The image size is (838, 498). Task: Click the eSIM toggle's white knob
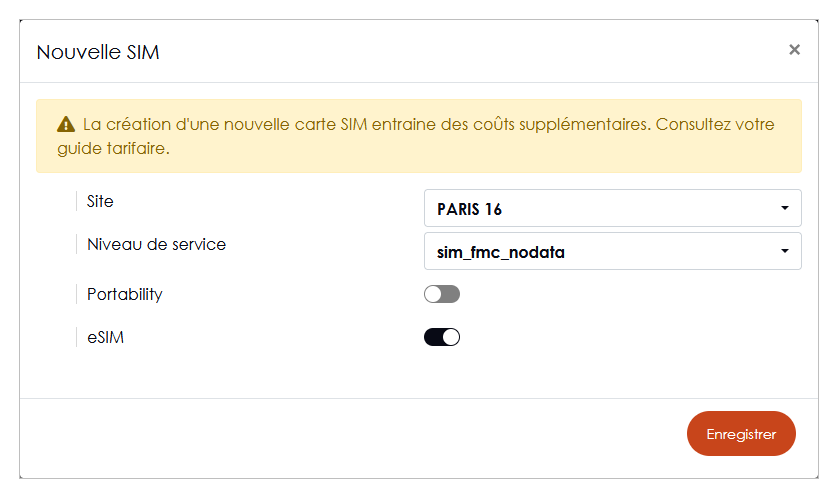coord(451,337)
